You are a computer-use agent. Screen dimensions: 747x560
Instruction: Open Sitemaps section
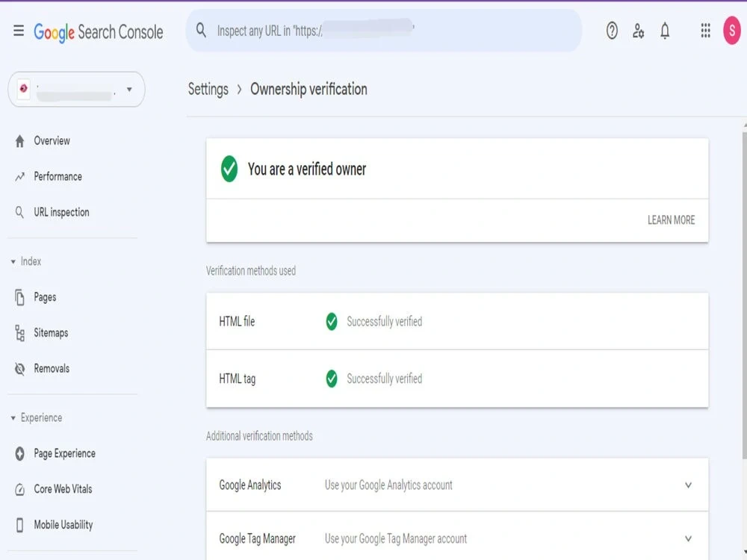(51, 333)
